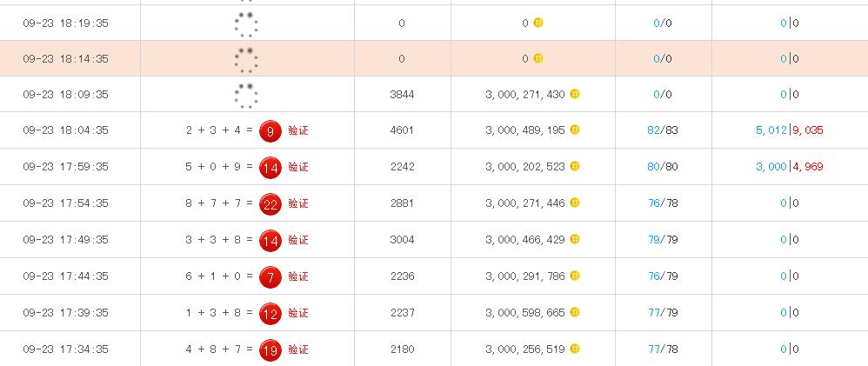The image size is (868, 366).
Task: Click the loading spinner in the highlighted 18:14:35 row
Action: 247,59
